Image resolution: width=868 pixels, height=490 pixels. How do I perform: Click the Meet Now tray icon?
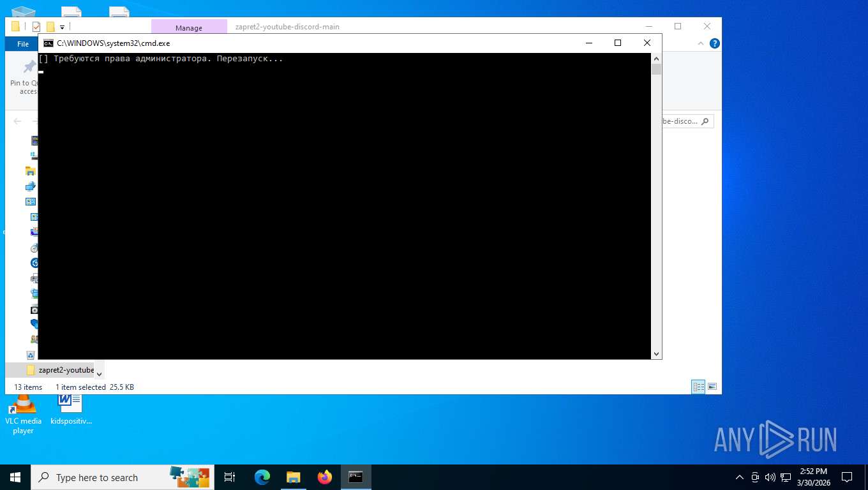755,477
